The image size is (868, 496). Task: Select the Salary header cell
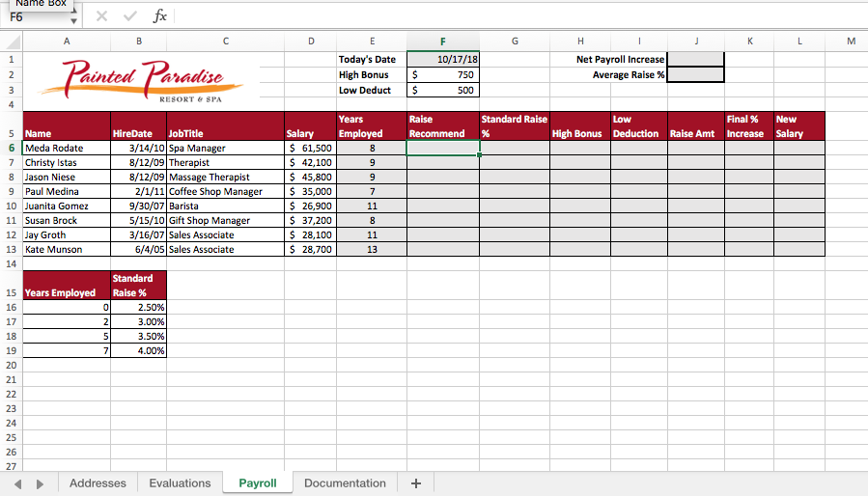click(x=311, y=125)
